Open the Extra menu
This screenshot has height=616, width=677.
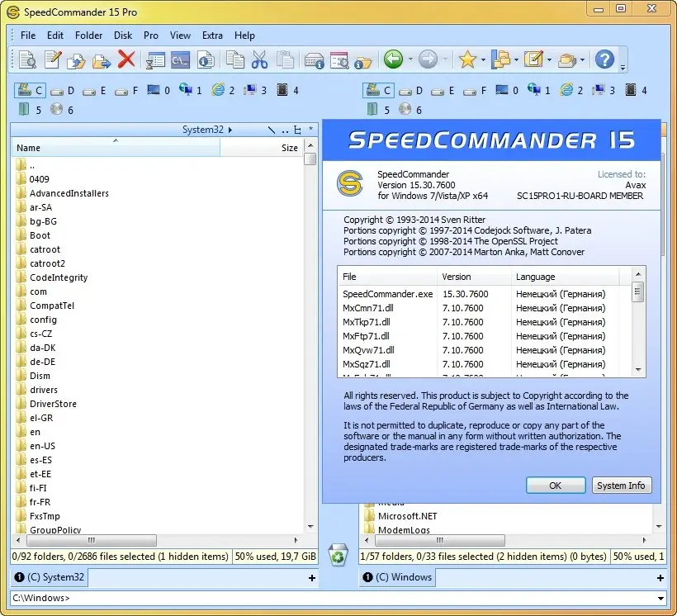(212, 36)
